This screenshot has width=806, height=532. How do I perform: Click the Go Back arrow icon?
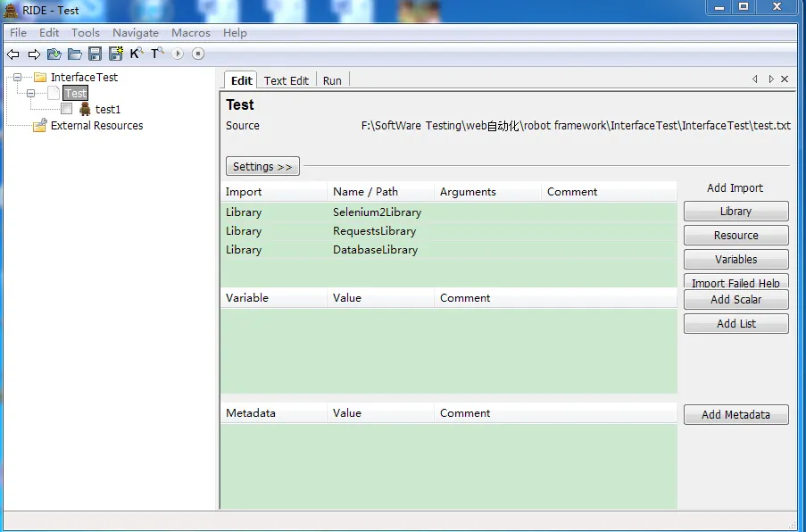coord(13,54)
